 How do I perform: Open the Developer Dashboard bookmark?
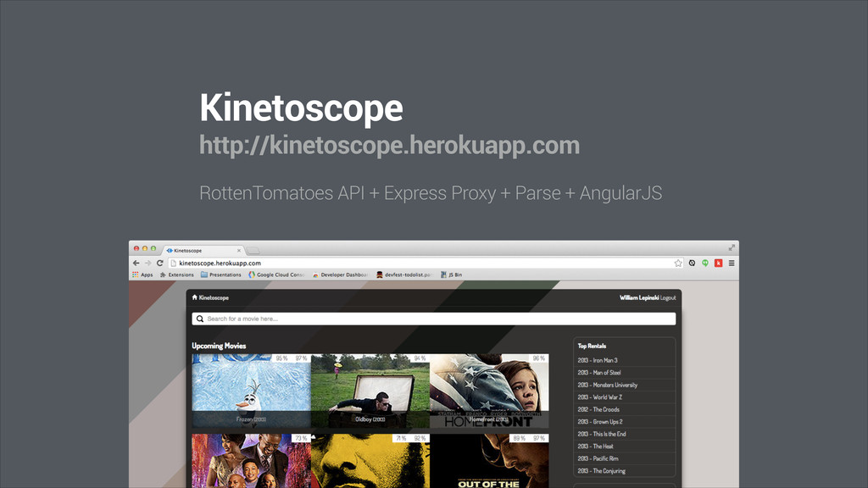pyautogui.click(x=341, y=274)
